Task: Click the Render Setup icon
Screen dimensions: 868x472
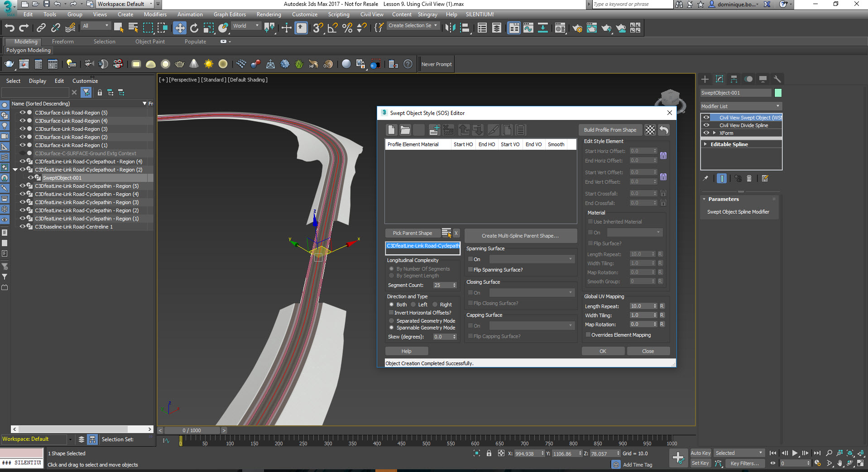Action: tap(577, 28)
